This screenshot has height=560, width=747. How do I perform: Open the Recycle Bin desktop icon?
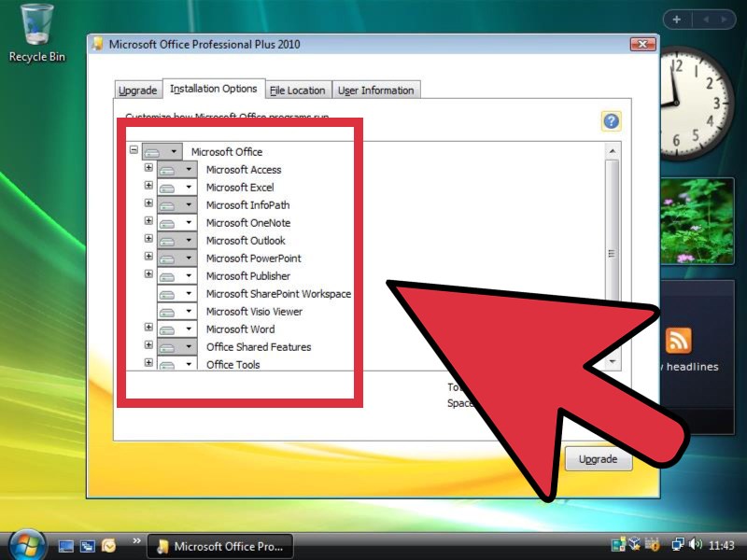pos(37,34)
